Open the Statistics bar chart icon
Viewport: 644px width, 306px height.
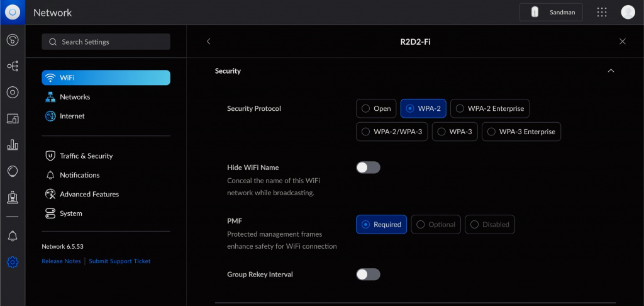[x=13, y=144]
